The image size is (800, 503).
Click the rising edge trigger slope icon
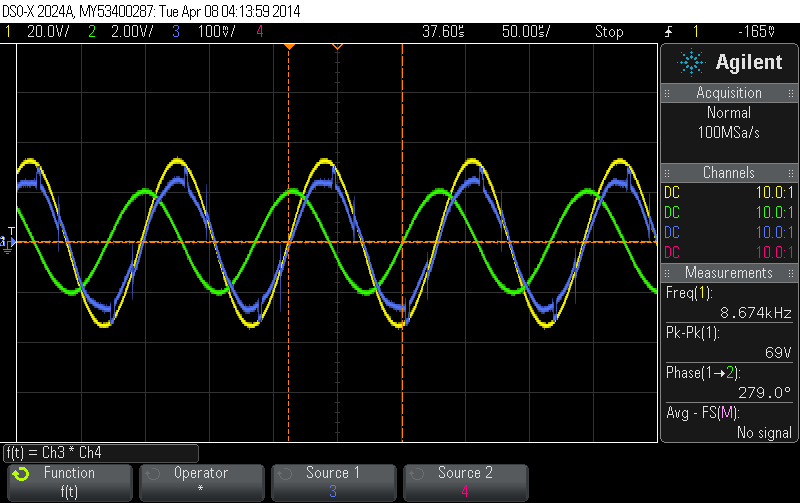tap(668, 32)
